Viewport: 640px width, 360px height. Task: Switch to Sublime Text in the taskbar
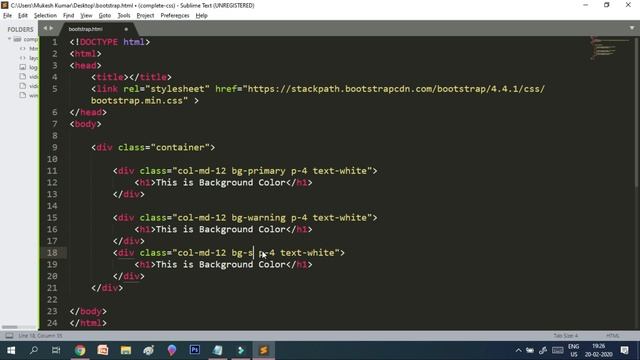click(x=264, y=350)
